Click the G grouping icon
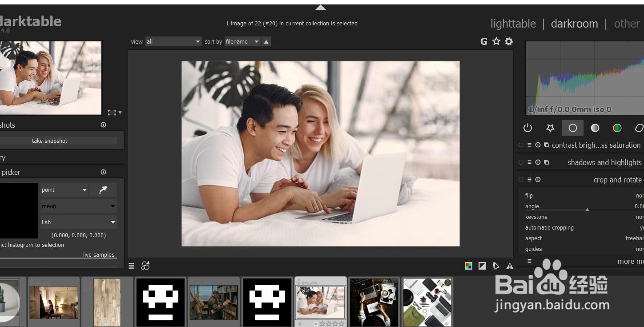644x327 pixels. (484, 41)
